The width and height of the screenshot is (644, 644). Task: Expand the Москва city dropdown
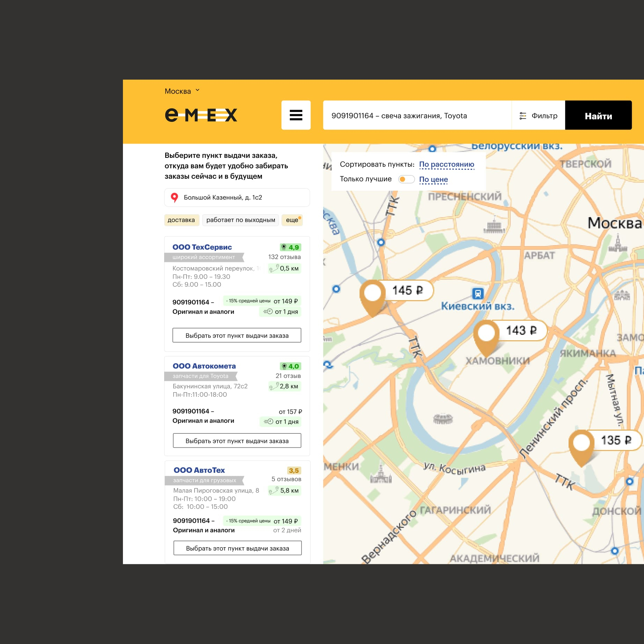tap(182, 91)
